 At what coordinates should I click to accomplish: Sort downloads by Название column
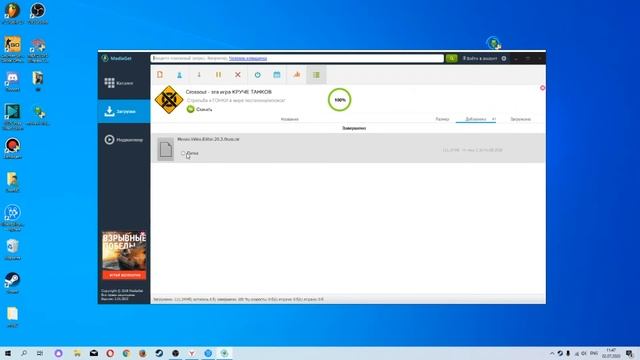click(289, 119)
